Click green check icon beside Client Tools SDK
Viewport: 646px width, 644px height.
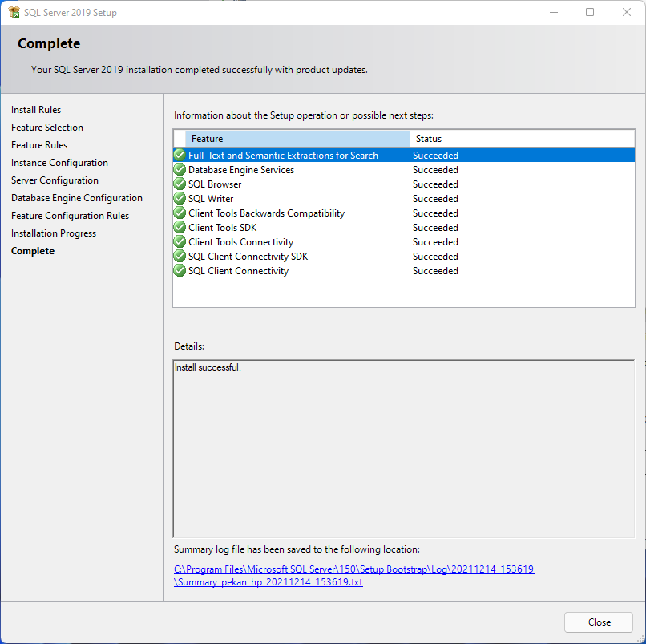180,227
